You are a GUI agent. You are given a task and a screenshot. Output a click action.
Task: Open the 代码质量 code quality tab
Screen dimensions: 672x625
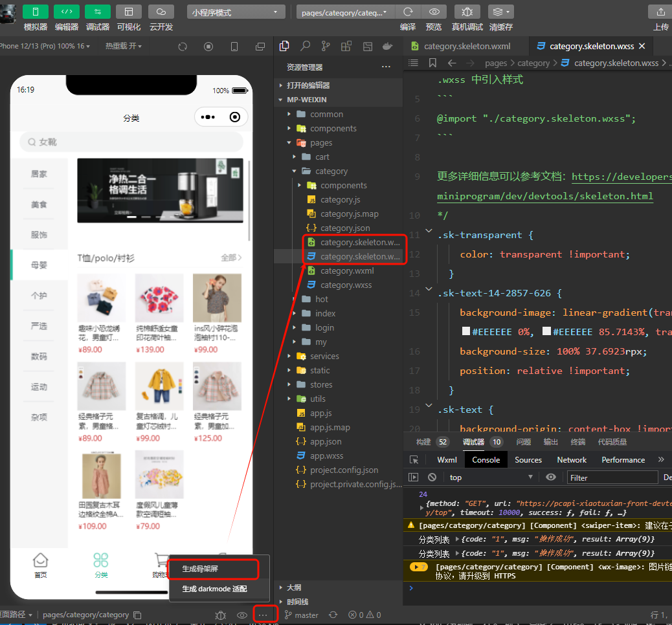612,442
